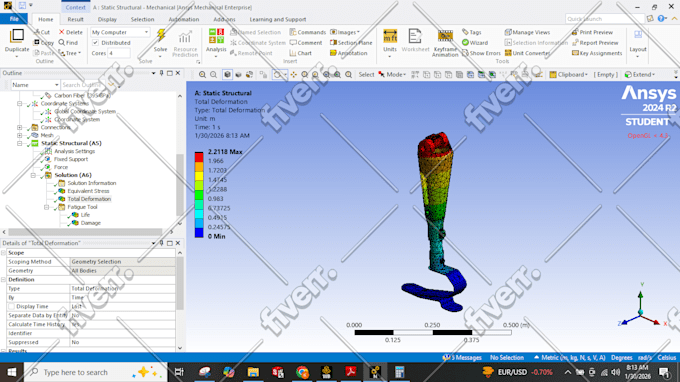The width and height of the screenshot is (680, 382).
Task: Click the Geometry Selection value cell
Action: click(123, 261)
